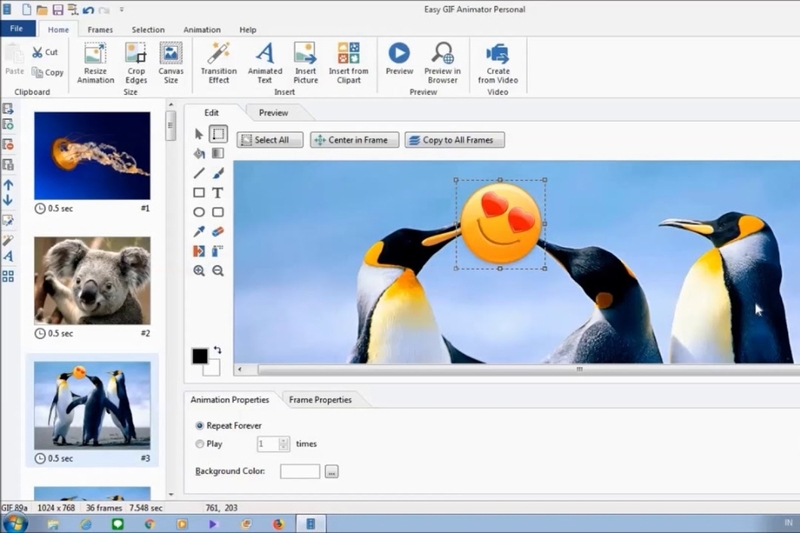Select the rectangle shape tool
Viewport: 800px width, 533px height.
(199, 193)
